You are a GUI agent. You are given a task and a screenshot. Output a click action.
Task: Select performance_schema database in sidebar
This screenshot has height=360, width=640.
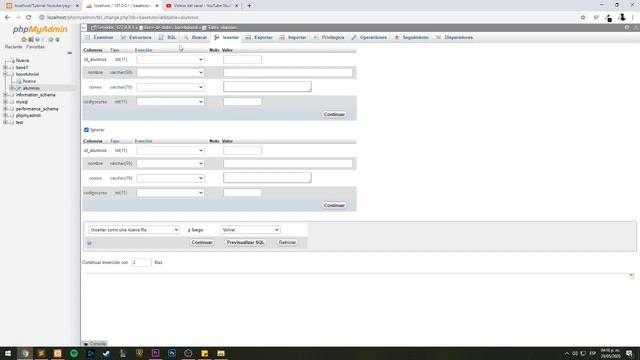[37, 109]
